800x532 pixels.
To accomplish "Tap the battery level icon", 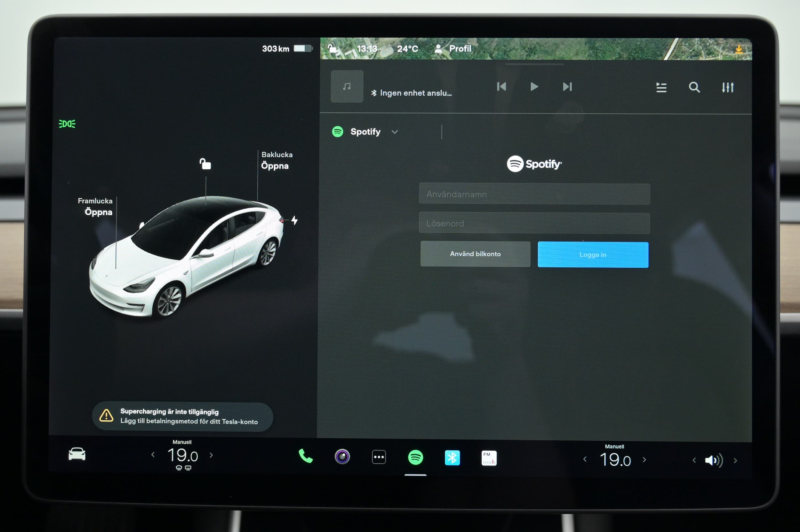I will [x=303, y=49].
